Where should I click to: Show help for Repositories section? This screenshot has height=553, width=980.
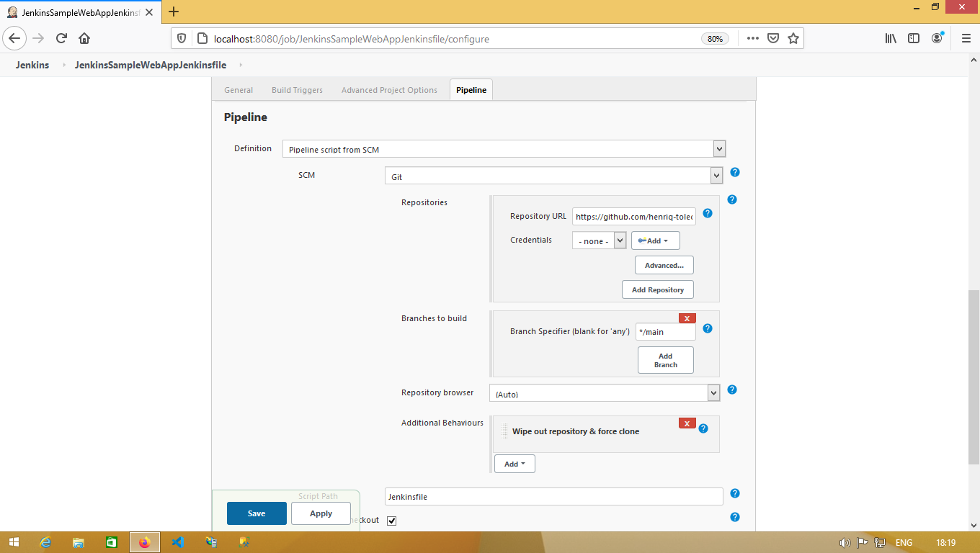coord(732,199)
